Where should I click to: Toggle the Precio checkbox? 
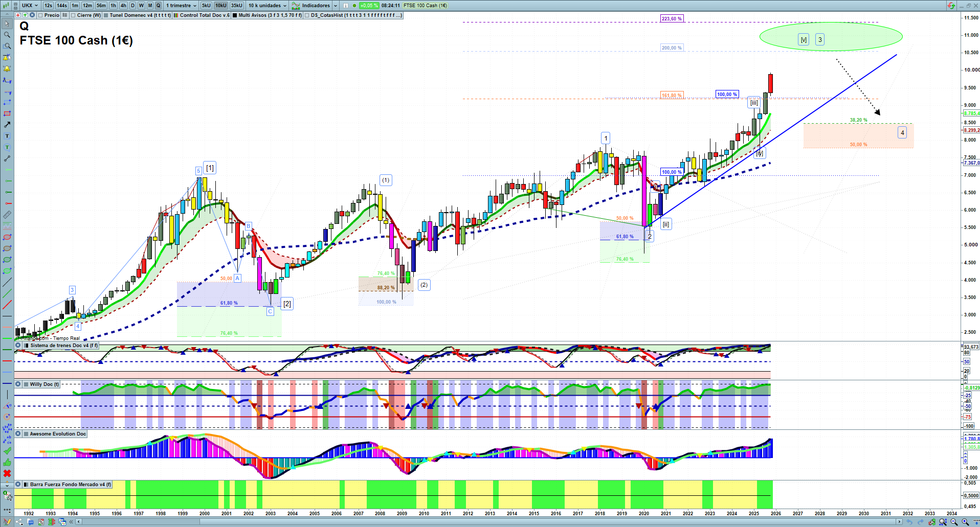[41, 15]
